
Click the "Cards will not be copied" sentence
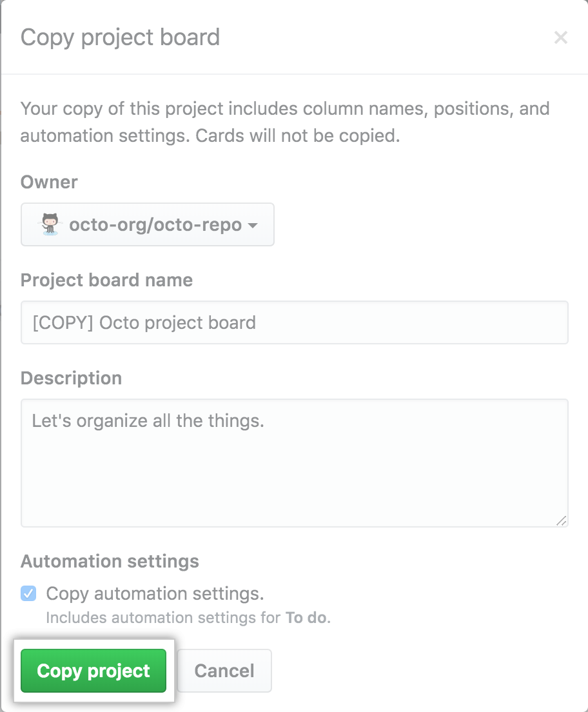click(x=298, y=137)
